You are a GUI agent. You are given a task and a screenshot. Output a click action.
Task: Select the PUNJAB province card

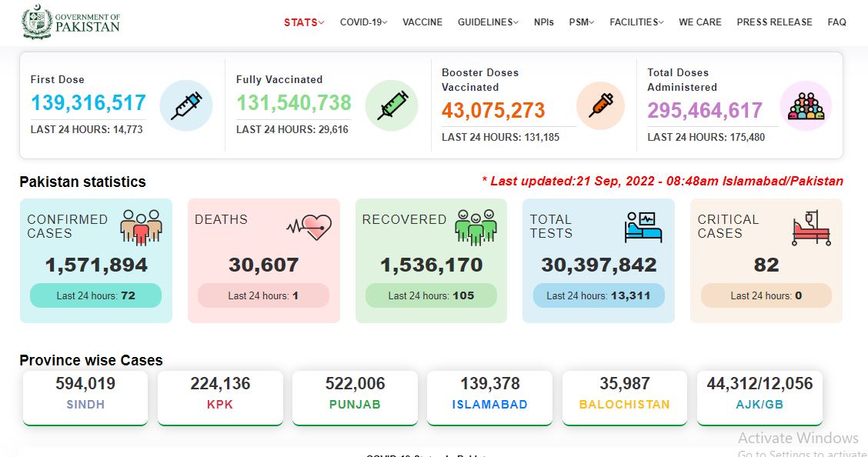pos(355,398)
